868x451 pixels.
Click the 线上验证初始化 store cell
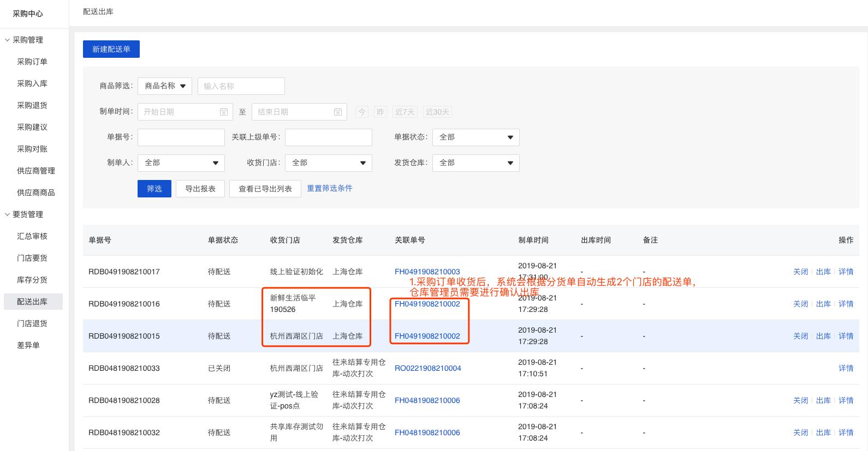296,272
